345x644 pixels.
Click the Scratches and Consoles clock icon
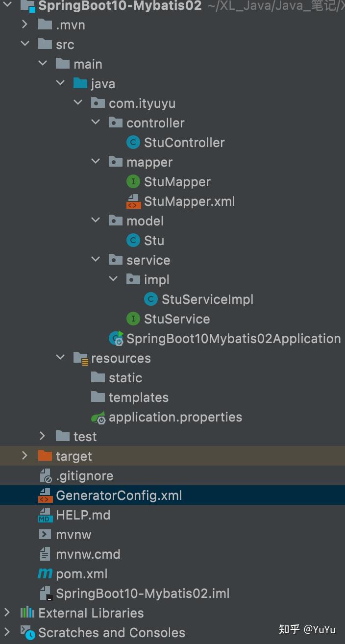pos(29,632)
